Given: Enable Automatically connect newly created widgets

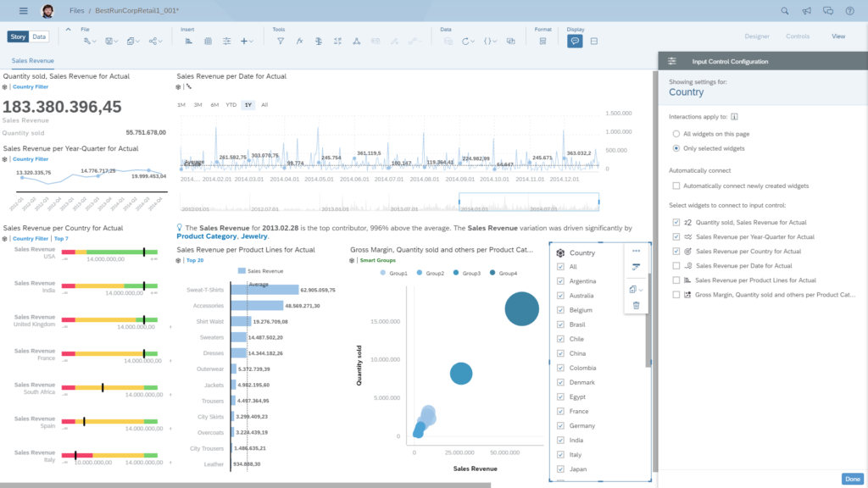Looking at the screenshot, I should click(676, 186).
